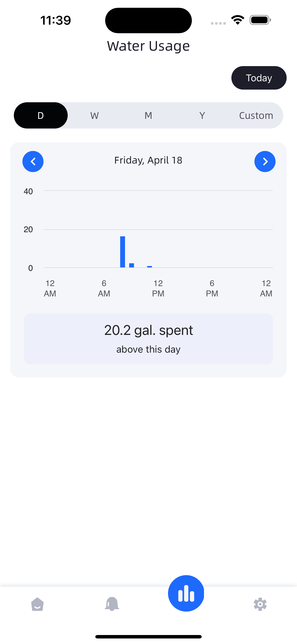Tap the second small usage bar

(131, 265)
